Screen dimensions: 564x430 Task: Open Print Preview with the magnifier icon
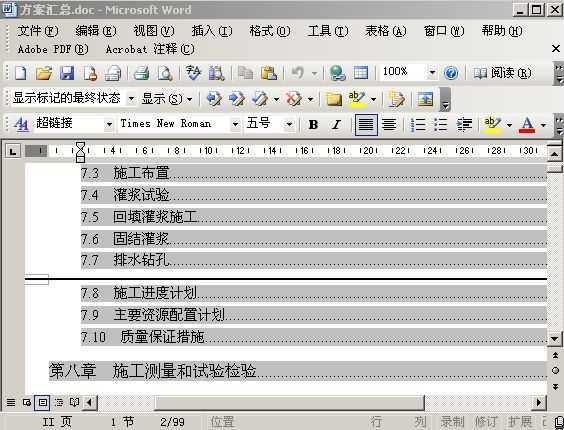tap(165, 73)
